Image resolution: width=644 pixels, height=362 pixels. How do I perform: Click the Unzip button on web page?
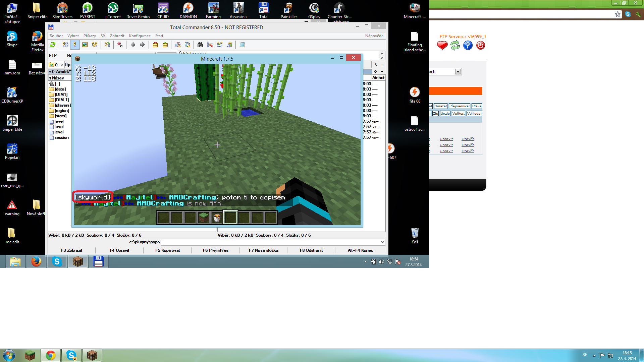tap(445, 113)
